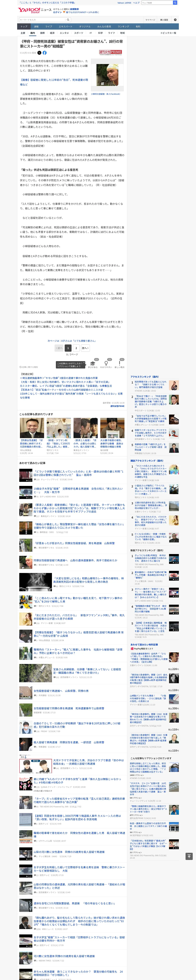
Task: Click the keyword search magnifier button
Action: 68,20
